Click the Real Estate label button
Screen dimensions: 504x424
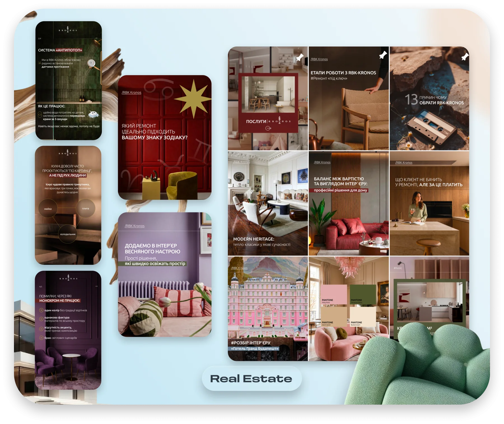click(251, 379)
